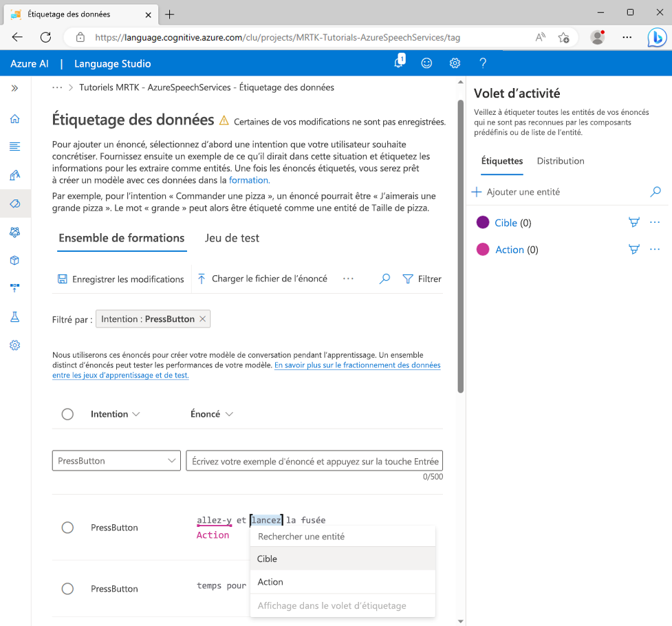This screenshot has width=672, height=626.
Task: Add page to favorites star
Action: 563,38
